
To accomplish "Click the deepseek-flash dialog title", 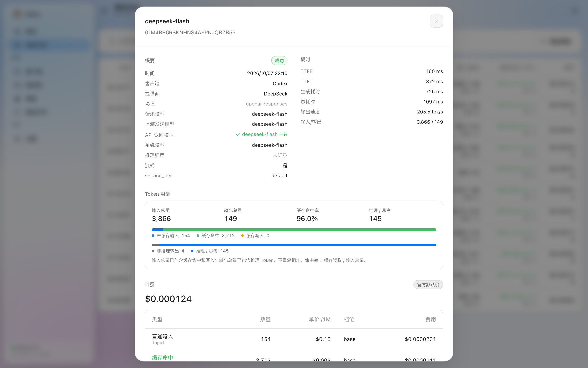I will click(x=167, y=21).
